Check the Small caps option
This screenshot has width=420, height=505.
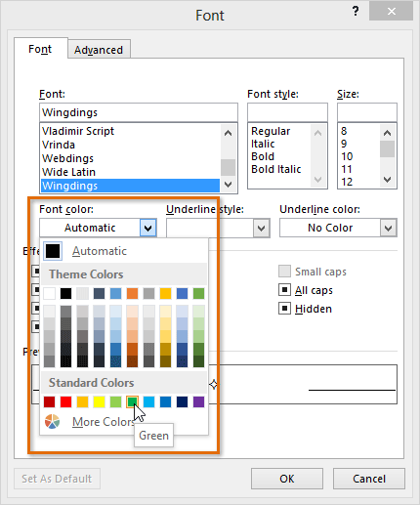tap(284, 272)
